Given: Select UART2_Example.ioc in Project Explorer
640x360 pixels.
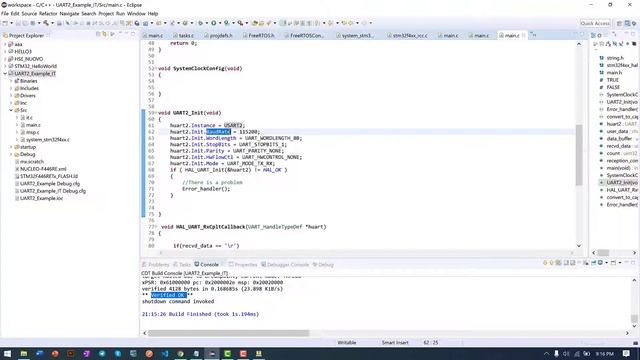Looking at the screenshot, I should click(x=41, y=198).
